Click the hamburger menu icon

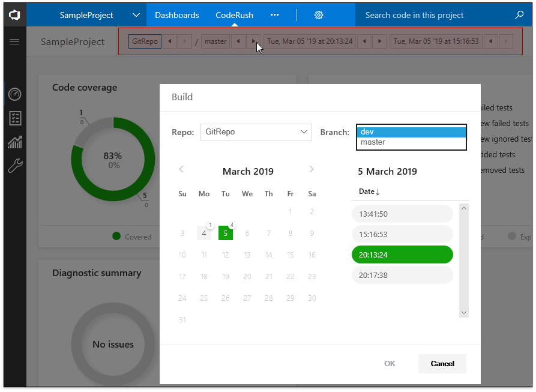14,42
